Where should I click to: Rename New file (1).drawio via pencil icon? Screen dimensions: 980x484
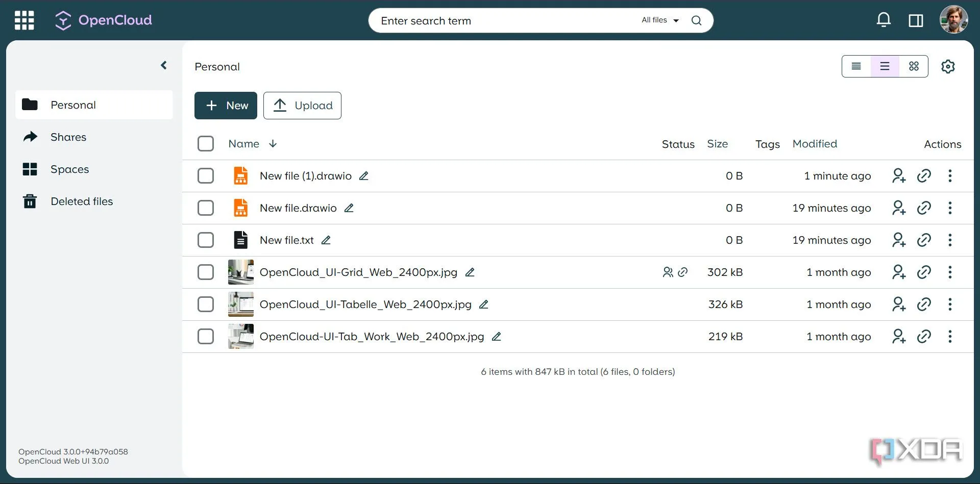tap(363, 176)
